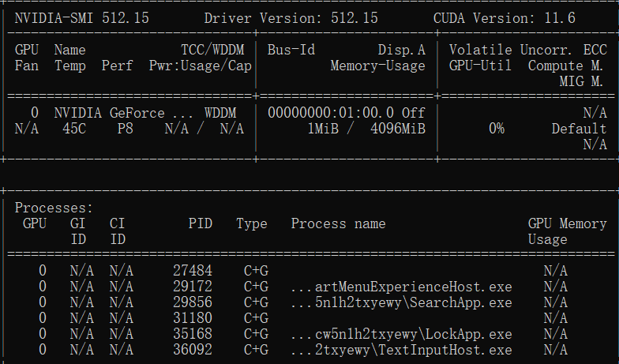Click the TextInputHost.exe process name

pyautogui.click(x=401, y=350)
